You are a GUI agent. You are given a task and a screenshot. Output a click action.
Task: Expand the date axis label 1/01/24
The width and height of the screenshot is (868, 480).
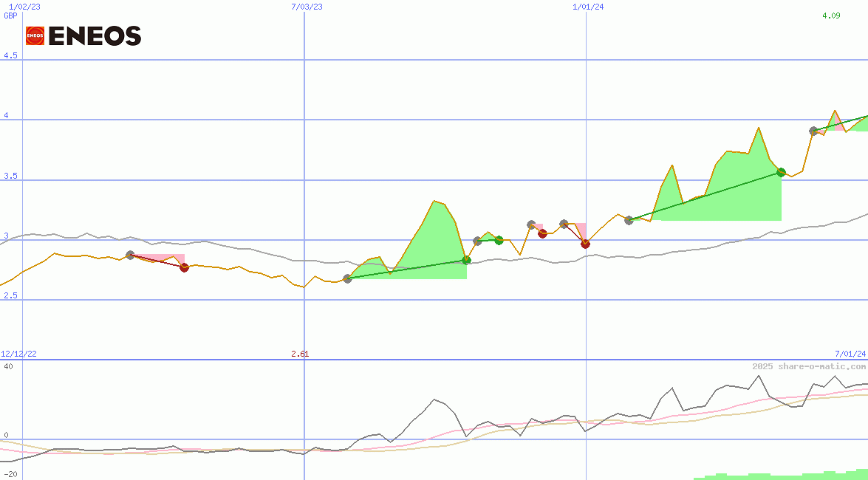587,7
